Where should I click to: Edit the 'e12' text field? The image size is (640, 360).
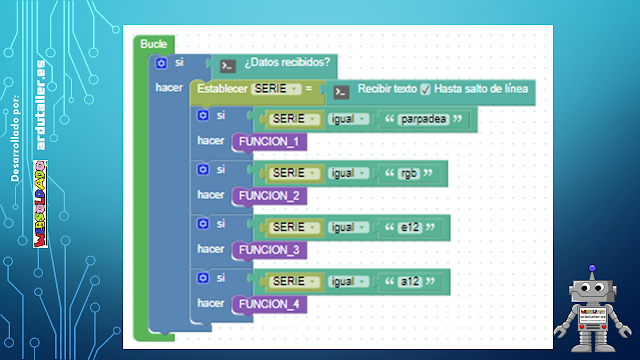pyautogui.click(x=410, y=227)
